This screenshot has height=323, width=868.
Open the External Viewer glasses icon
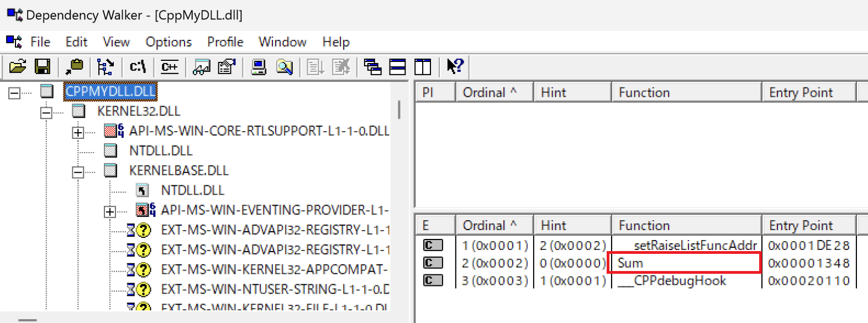pos(201,67)
